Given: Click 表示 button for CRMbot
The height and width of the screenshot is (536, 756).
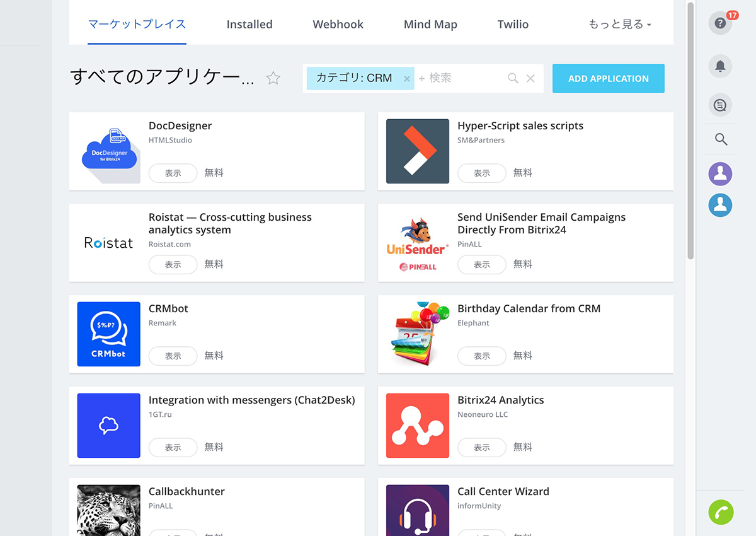Looking at the screenshot, I should tap(173, 356).
